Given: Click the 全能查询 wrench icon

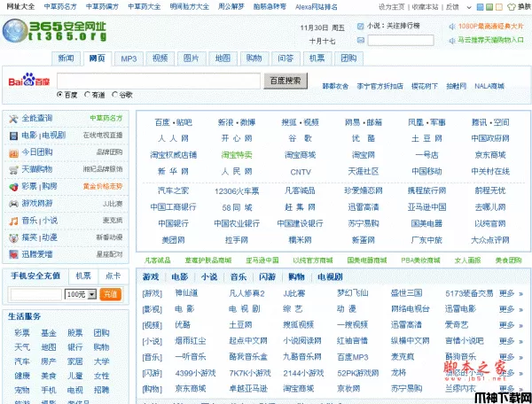Looking at the screenshot, I should click(x=13, y=119).
